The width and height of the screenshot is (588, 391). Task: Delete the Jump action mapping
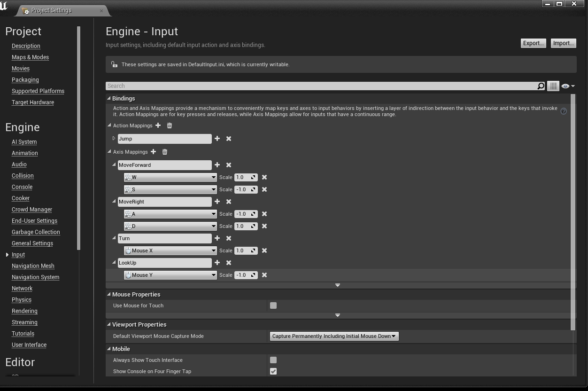pos(229,139)
